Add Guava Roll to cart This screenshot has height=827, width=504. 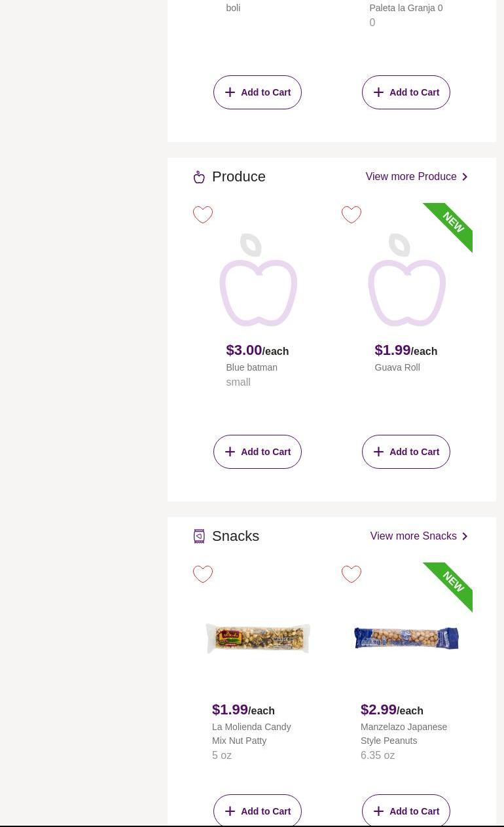click(406, 452)
